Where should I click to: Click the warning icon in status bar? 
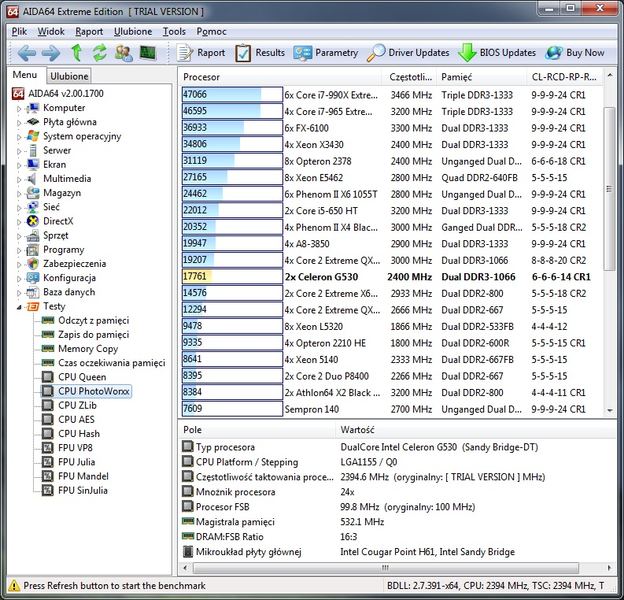pos(14,586)
